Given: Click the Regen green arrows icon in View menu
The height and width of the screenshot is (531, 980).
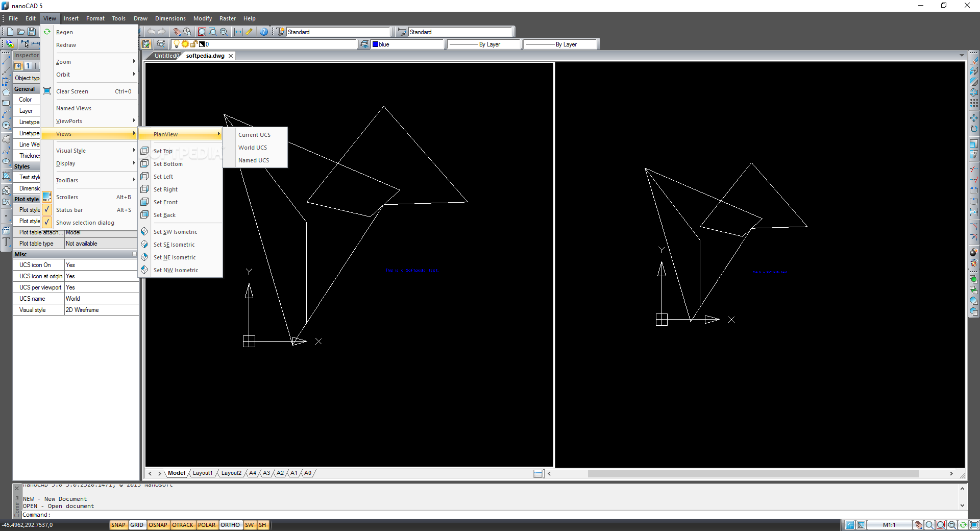Looking at the screenshot, I should (x=47, y=32).
